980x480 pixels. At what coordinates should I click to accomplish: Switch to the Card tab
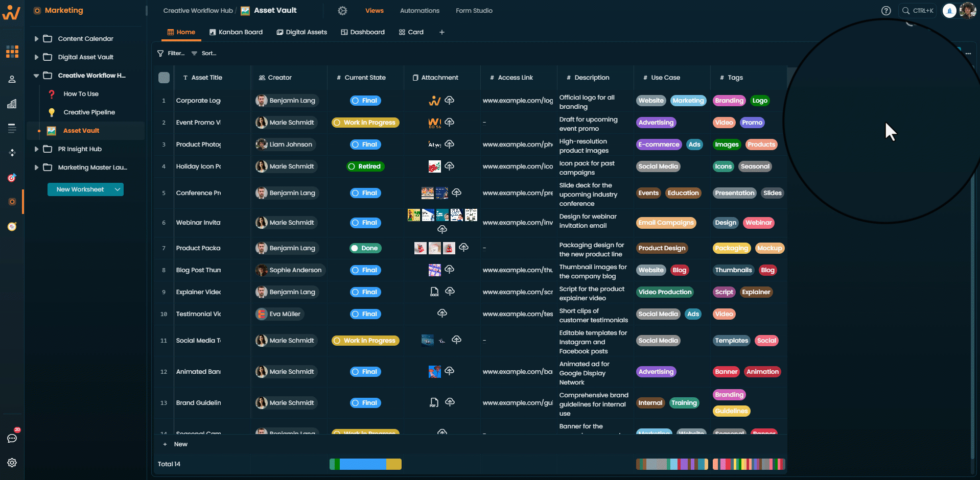point(411,32)
